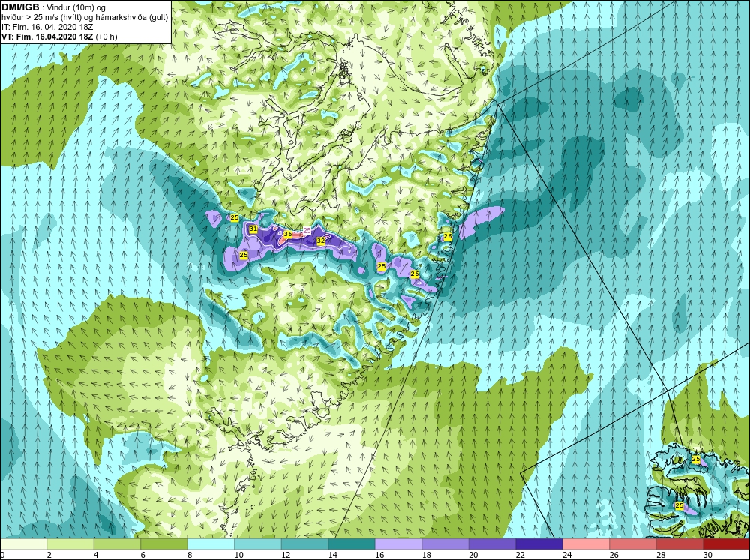
Task: Pick the dark indigo 22–24 legend swatch
Action: 539,544
